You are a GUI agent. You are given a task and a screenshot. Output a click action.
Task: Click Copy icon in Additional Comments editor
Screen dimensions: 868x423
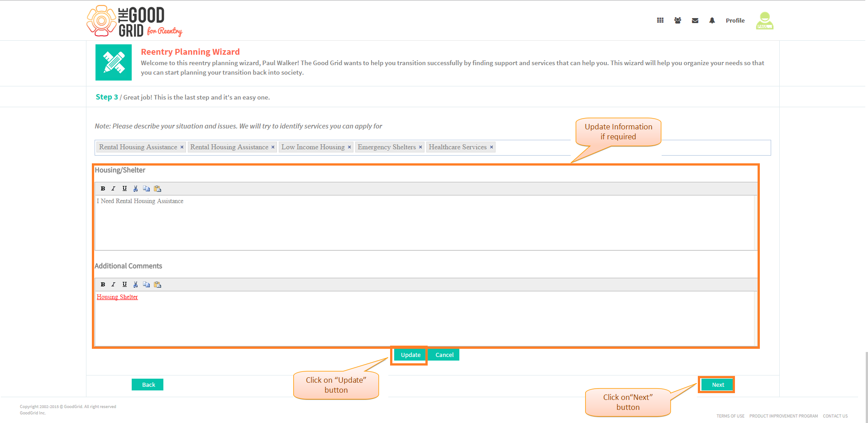coord(146,285)
